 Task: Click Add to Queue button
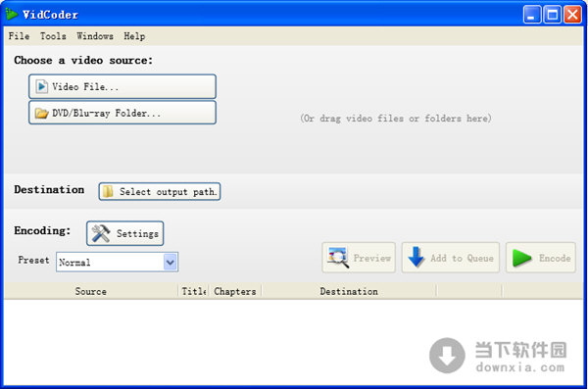(451, 258)
